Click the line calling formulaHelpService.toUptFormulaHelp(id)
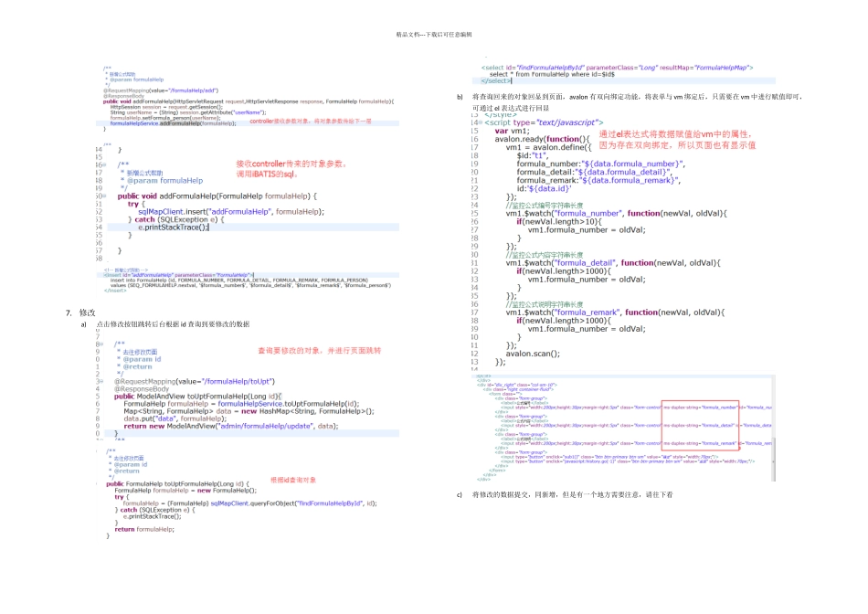 click(x=241, y=404)
